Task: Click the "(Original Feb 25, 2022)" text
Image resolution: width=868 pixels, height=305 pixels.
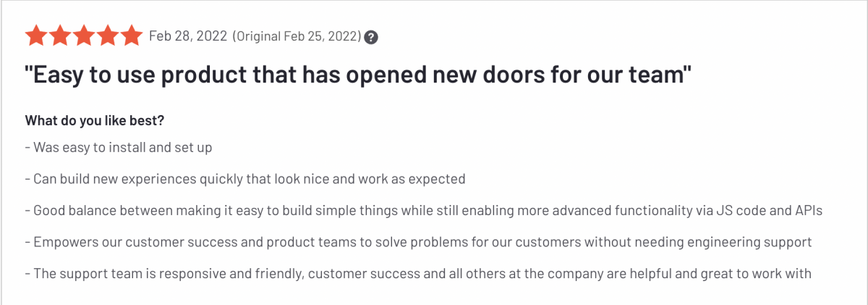Action: click(297, 36)
